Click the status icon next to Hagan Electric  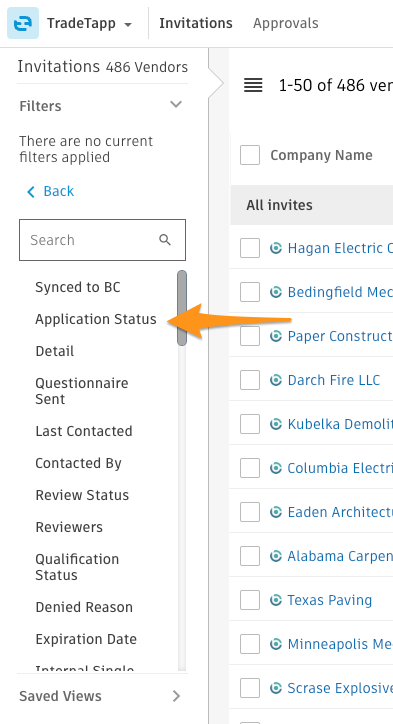[276, 248]
